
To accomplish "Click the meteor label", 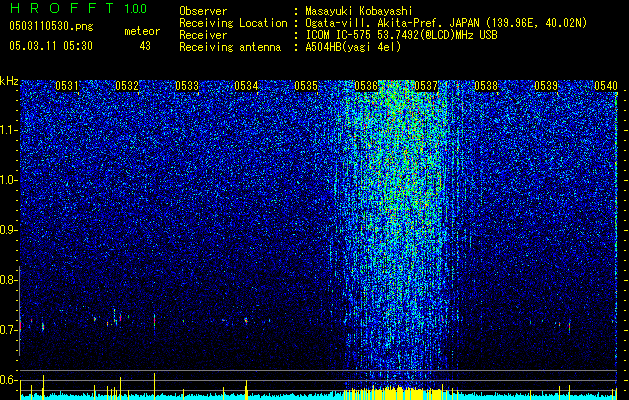I will pyautogui.click(x=142, y=31).
